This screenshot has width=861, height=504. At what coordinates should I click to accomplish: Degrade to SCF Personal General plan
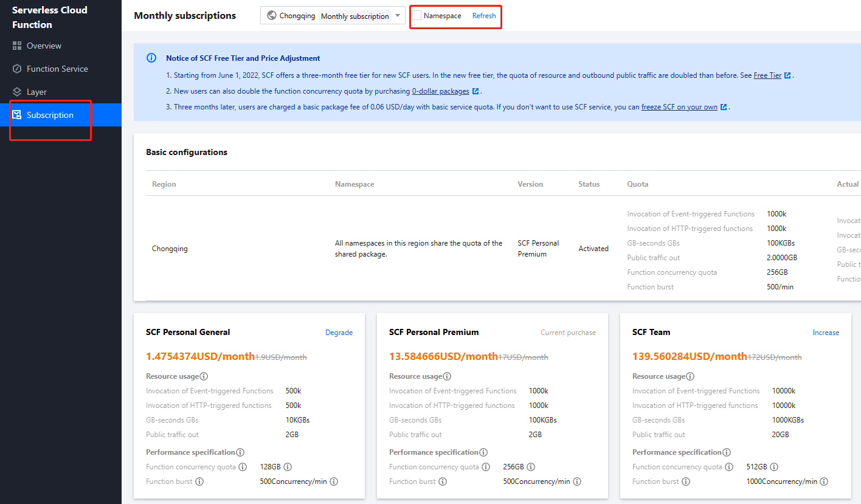point(339,333)
